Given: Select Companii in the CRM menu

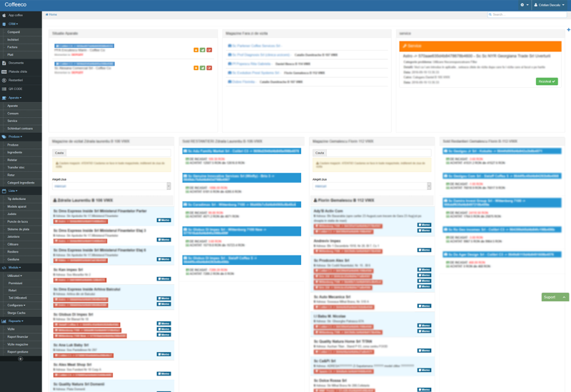Looking at the screenshot, I should 14,32.
